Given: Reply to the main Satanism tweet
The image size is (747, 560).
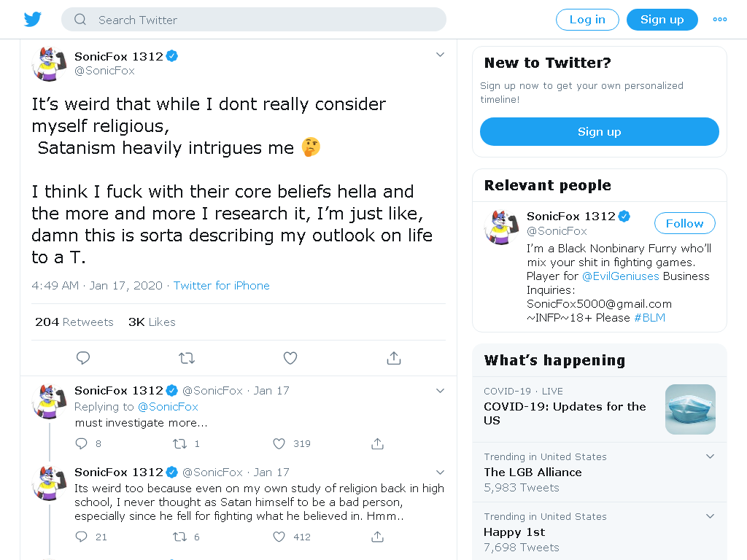Looking at the screenshot, I should point(83,357).
